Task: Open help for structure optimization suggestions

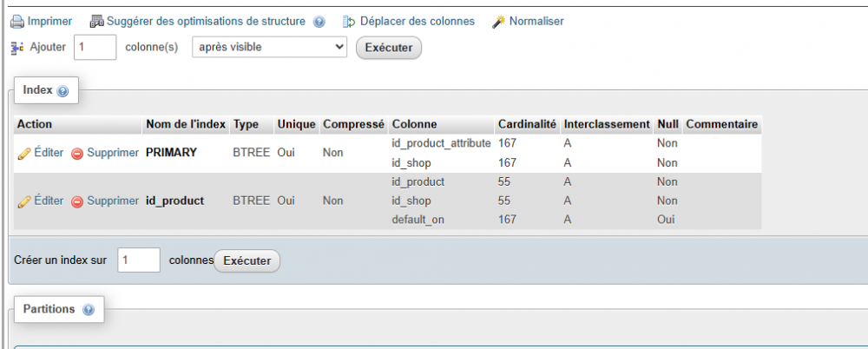Action: (x=319, y=22)
